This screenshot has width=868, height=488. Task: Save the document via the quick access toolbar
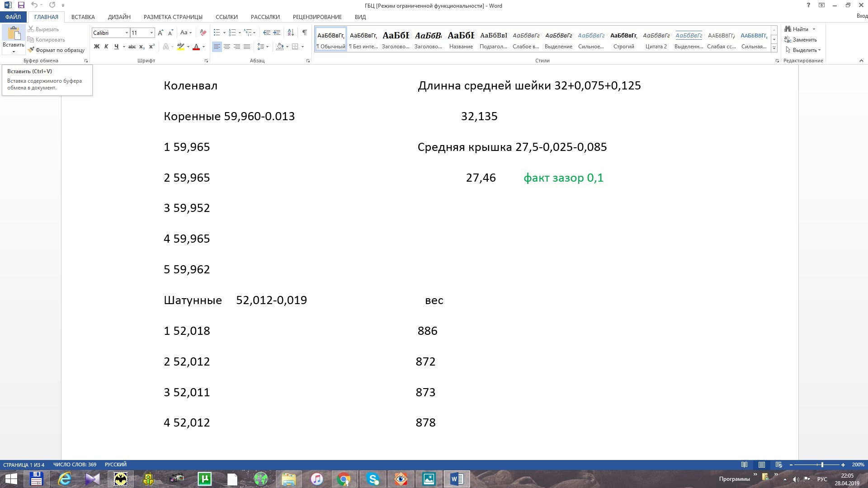tap(21, 5)
